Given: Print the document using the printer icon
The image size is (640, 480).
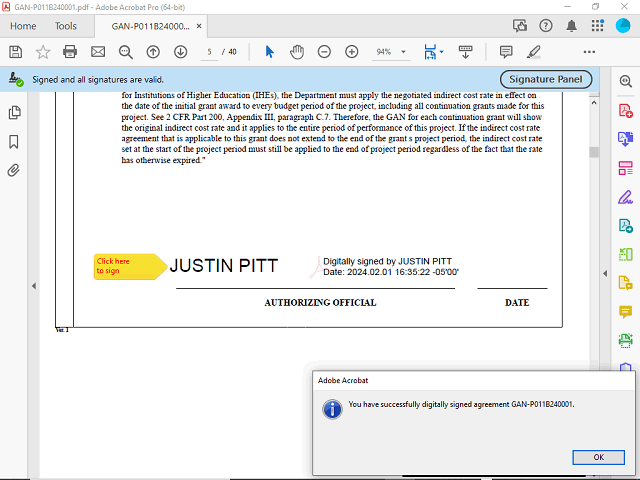Looking at the screenshot, I should click(70, 51).
